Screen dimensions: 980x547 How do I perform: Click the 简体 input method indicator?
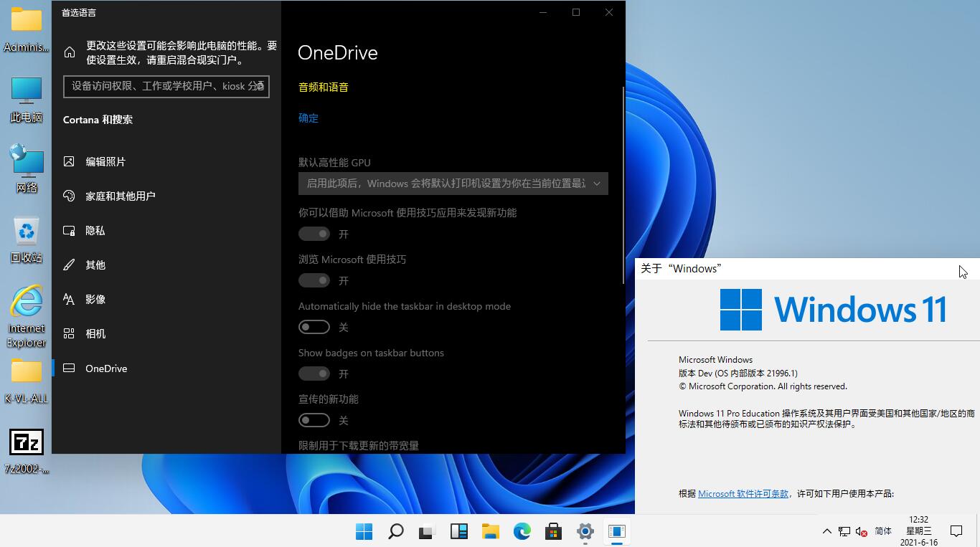click(883, 531)
